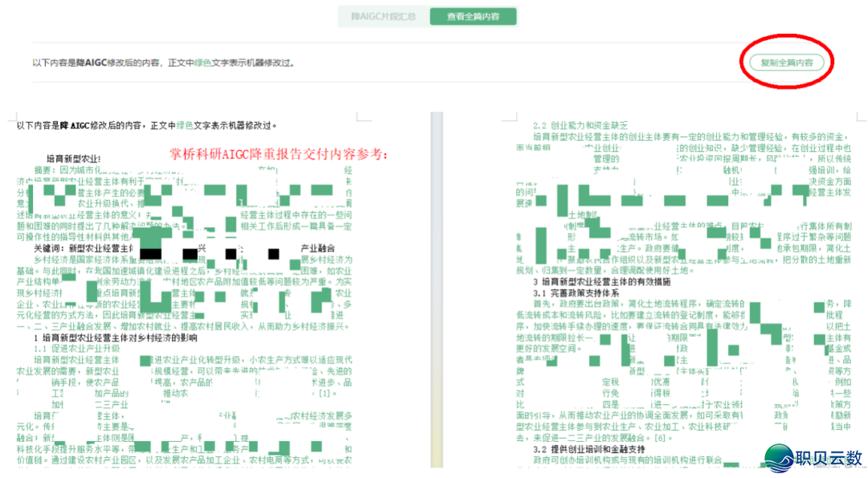Click the red 掌桥科研AIGC降重报告 heading

tap(279, 153)
